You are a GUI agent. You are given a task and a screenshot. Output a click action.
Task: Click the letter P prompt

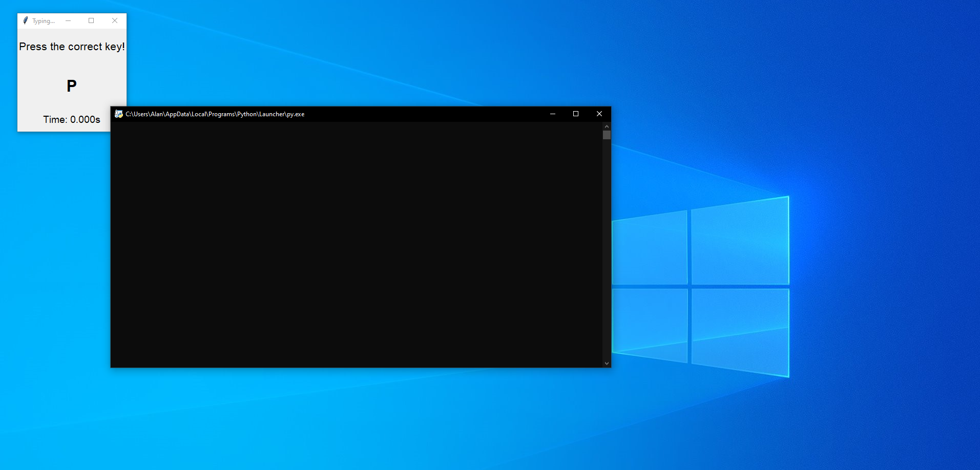click(x=72, y=86)
